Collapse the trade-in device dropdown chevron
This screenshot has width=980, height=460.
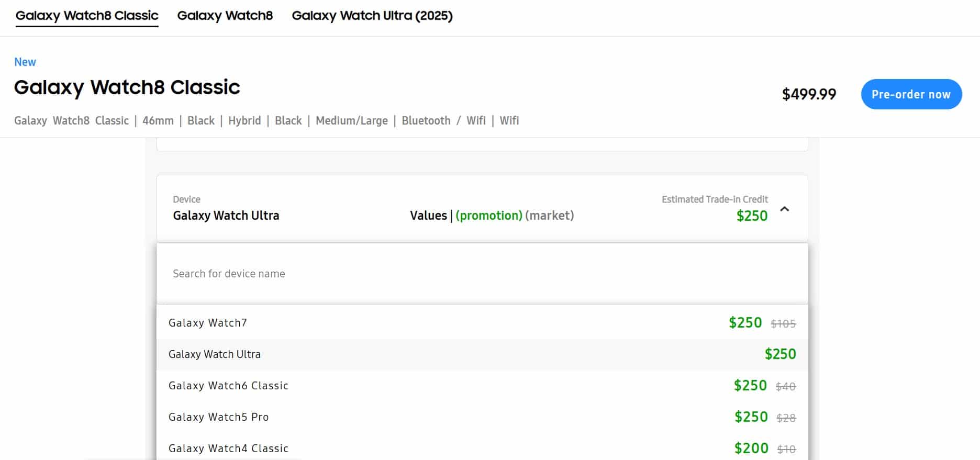[784, 209]
